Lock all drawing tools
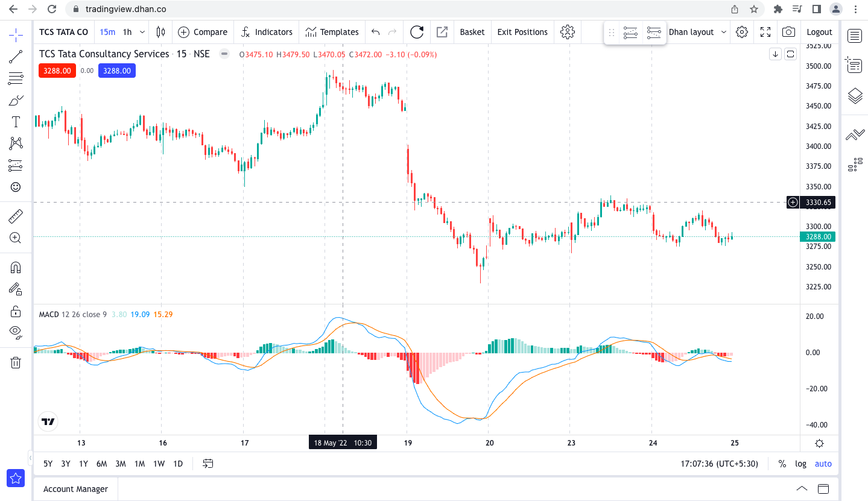The width and height of the screenshot is (868, 501). point(16,311)
